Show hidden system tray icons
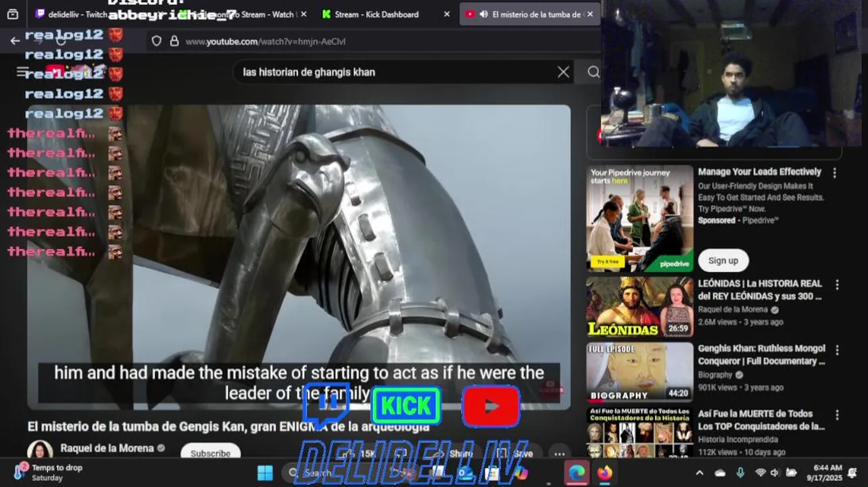 tap(700, 473)
